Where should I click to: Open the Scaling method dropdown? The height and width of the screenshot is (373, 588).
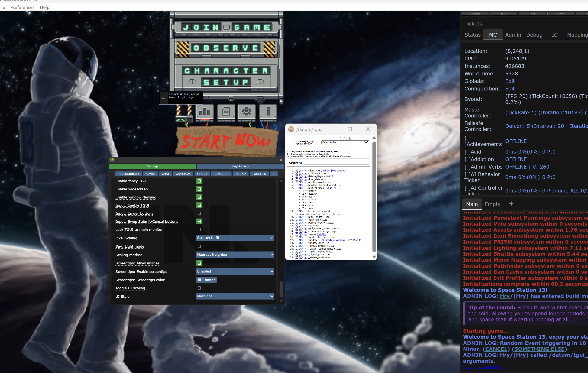[x=235, y=255]
